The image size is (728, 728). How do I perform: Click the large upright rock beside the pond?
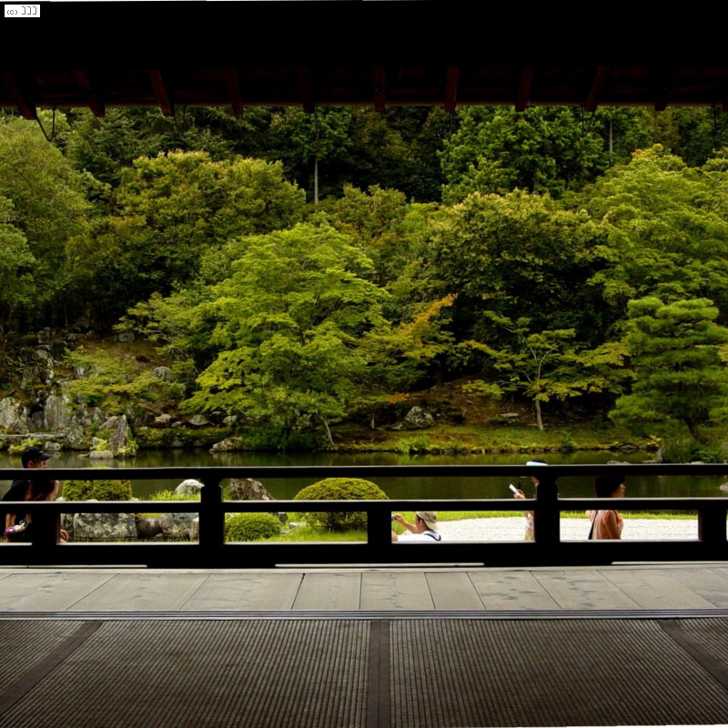pyautogui.click(x=246, y=490)
